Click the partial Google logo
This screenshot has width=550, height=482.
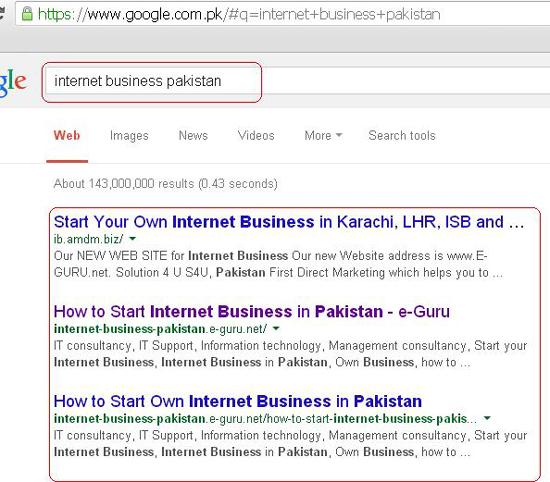(13, 82)
